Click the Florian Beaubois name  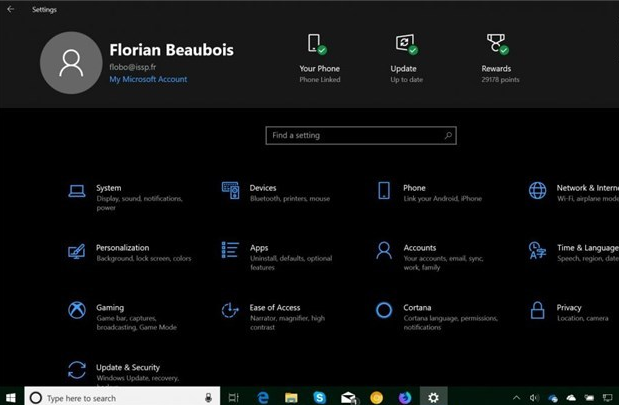[171, 50]
